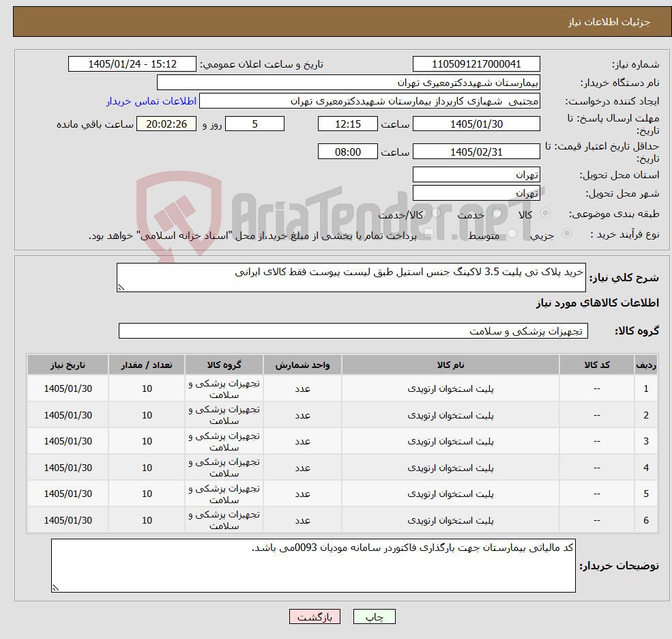672x639 pixels.
Task: Click item name in row 3
Action: tap(450, 441)
